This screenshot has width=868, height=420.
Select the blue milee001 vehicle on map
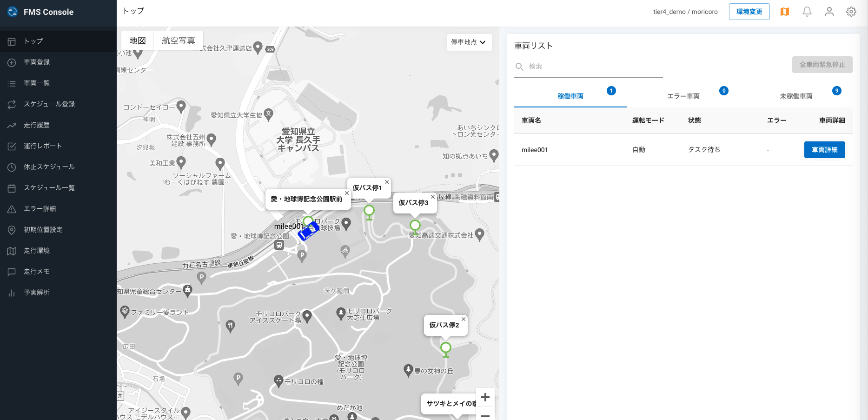click(309, 231)
